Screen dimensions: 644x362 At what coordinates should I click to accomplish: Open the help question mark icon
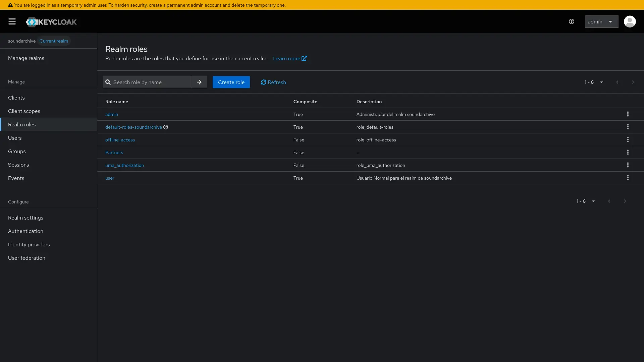[572, 21]
